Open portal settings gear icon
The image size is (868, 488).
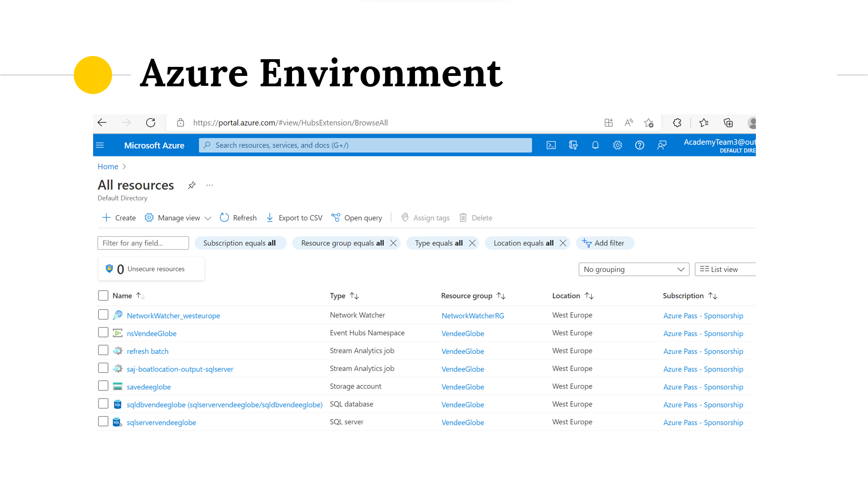(x=618, y=145)
